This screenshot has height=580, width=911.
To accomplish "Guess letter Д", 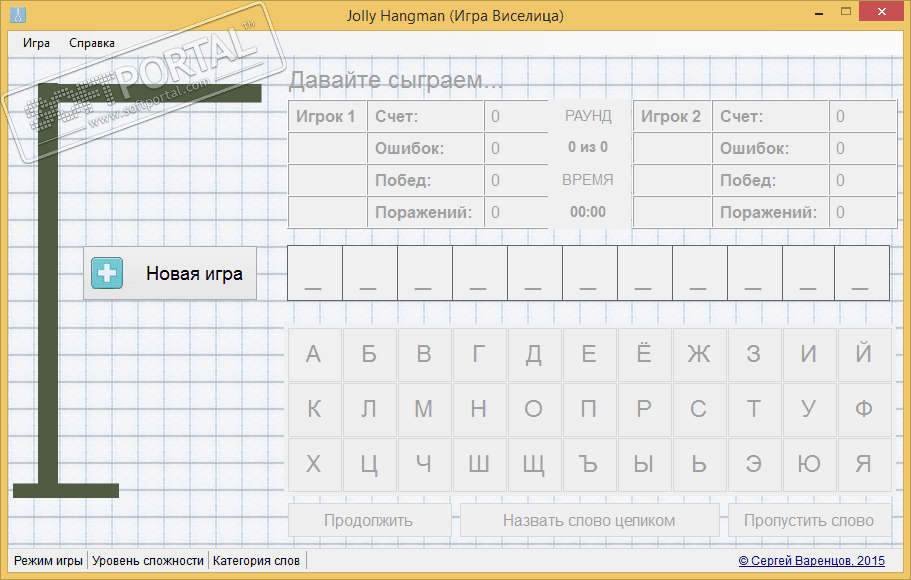I will pyautogui.click(x=534, y=355).
